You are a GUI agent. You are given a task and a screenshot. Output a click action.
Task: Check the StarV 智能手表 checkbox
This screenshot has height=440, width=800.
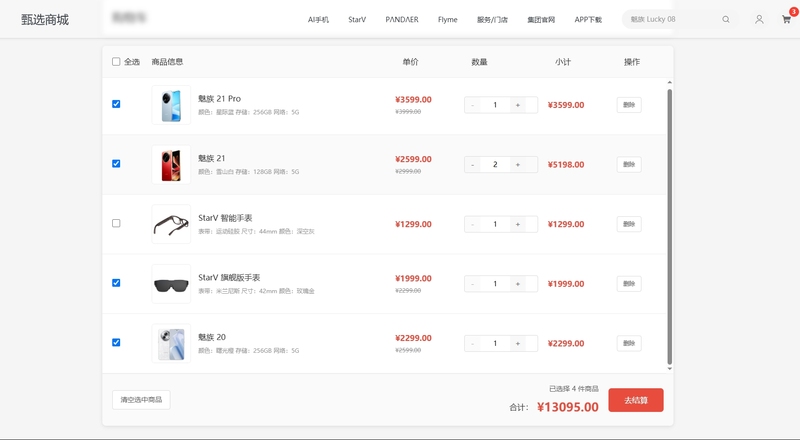tap(116, 223)
